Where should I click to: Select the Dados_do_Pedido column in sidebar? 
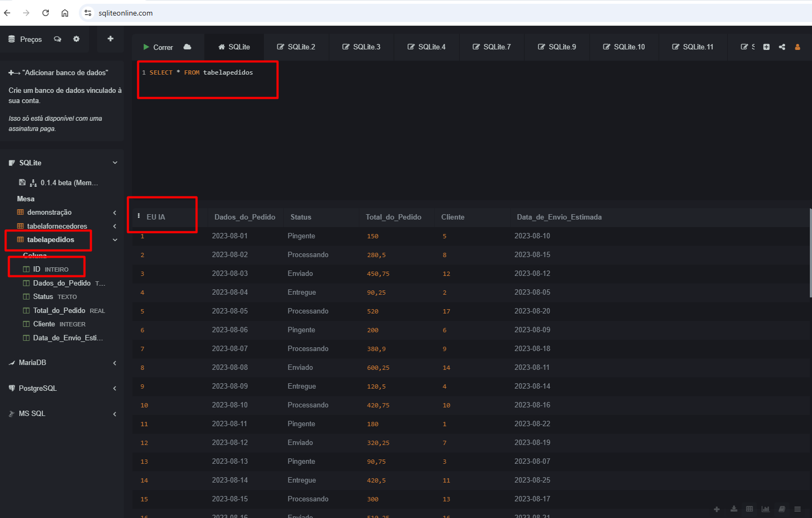(64, 283)
